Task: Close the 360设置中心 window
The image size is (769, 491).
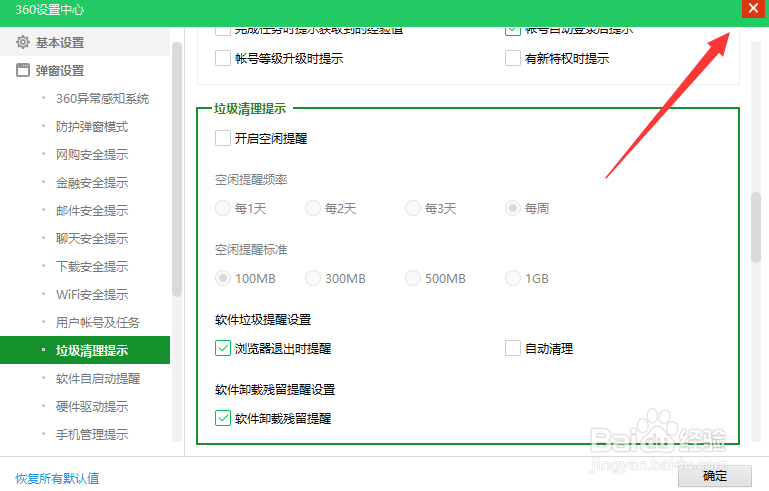Action: (753, 8)
